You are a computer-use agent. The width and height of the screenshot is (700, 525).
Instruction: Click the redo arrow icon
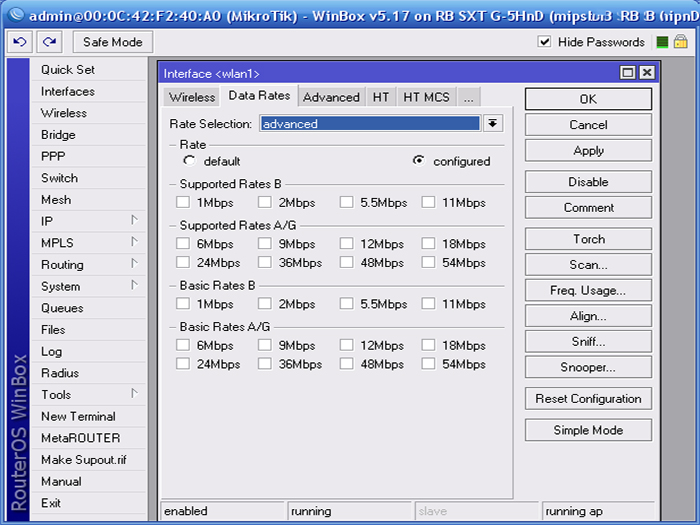point(50,42)
